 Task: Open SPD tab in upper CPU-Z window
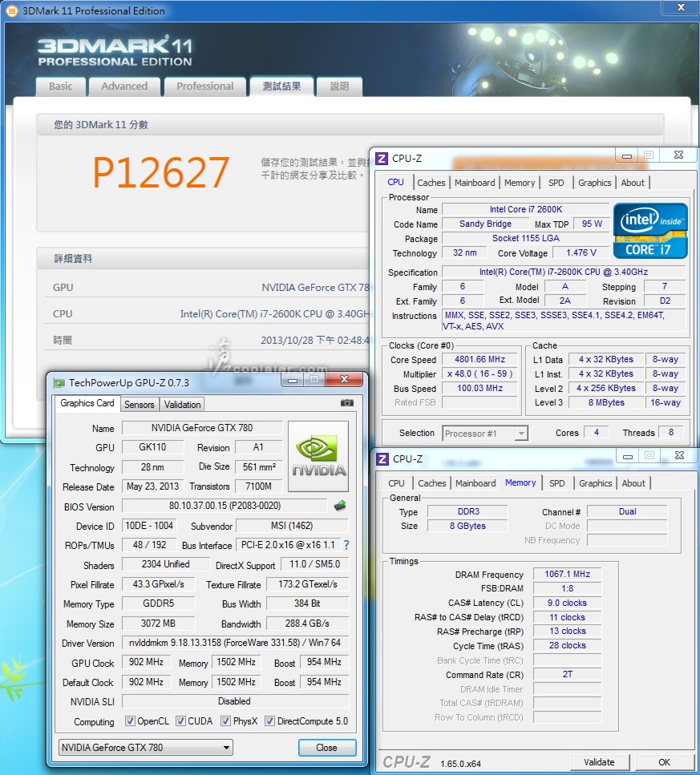pyautogui.click(x=556, y=183)
